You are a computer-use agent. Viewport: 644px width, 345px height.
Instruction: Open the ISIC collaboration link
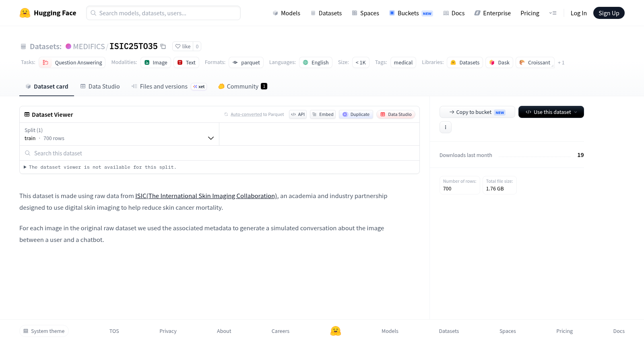click(206, 196)
